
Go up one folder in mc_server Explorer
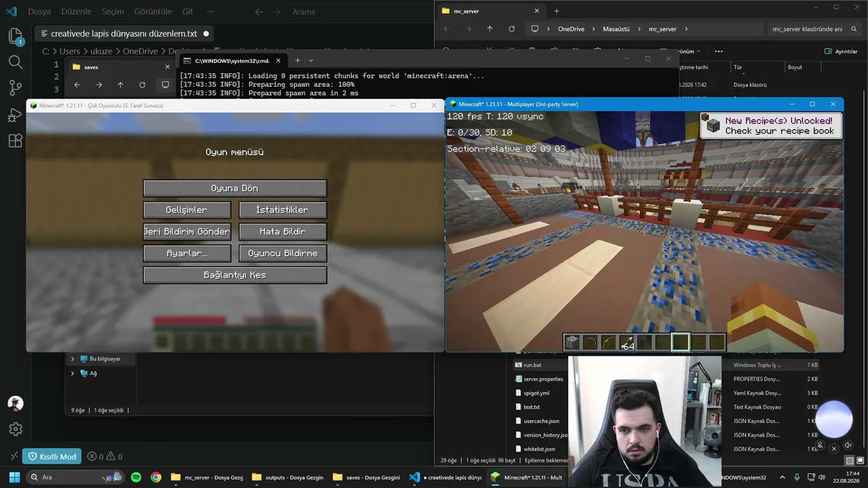point(490,29)
